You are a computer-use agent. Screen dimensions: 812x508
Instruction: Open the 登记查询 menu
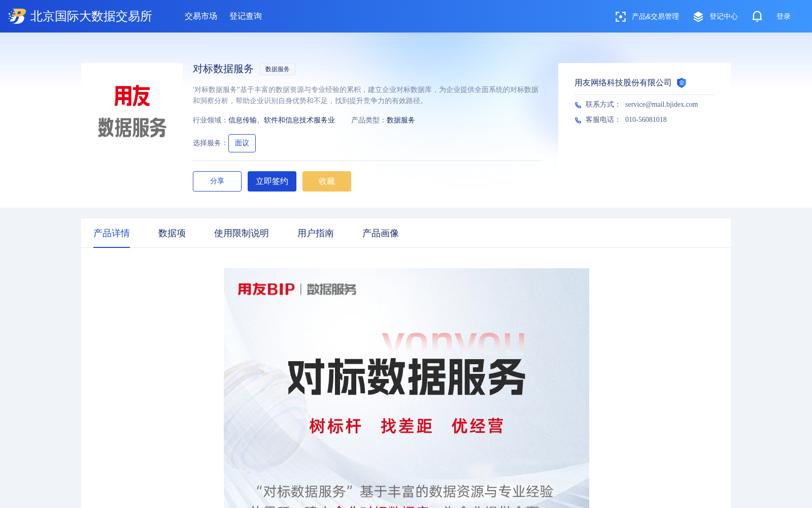[x=246, y=16]
